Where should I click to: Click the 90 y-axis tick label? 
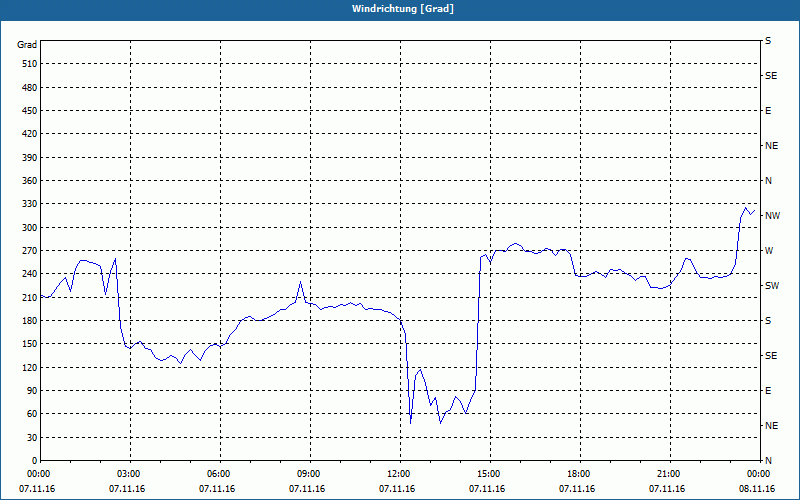tap(32, 390)
